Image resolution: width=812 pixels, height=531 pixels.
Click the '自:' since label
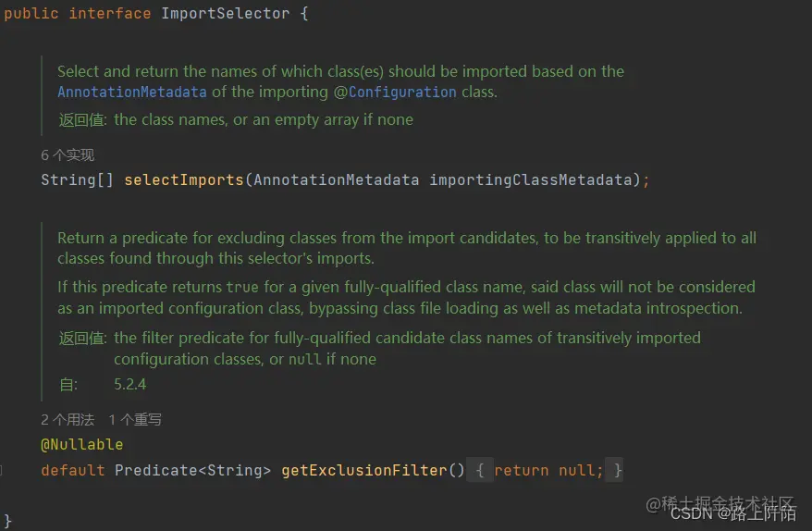tap(68, 385)
